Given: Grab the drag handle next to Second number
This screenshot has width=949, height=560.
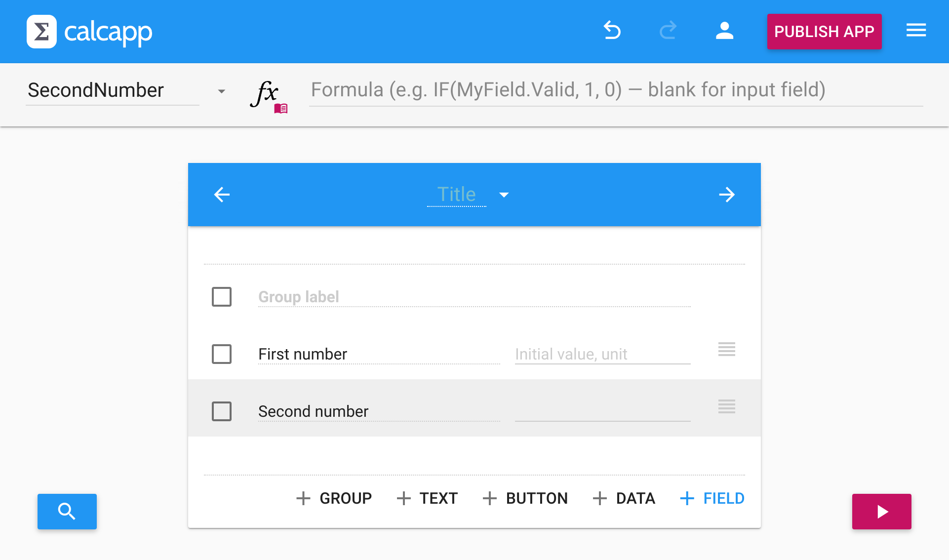Looking at the screenshot, I should click(x=726, y=407).
